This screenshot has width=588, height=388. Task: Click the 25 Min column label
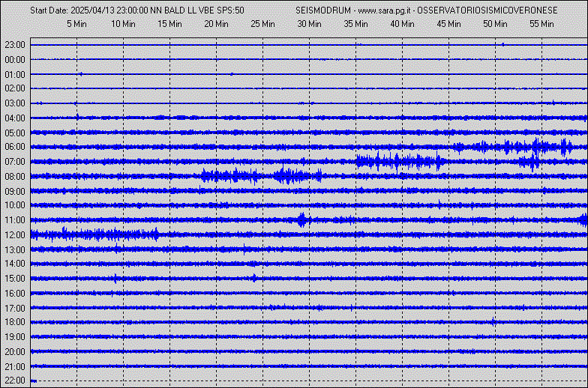(262, 24)
